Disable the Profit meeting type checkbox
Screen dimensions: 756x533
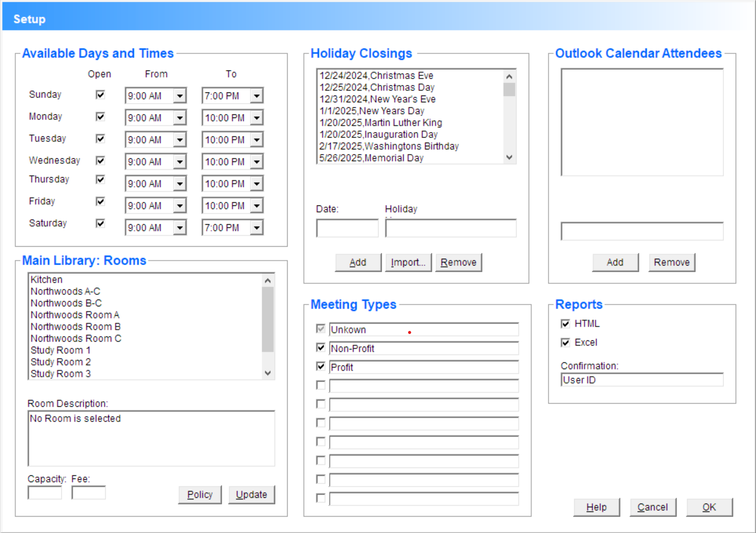321,366
